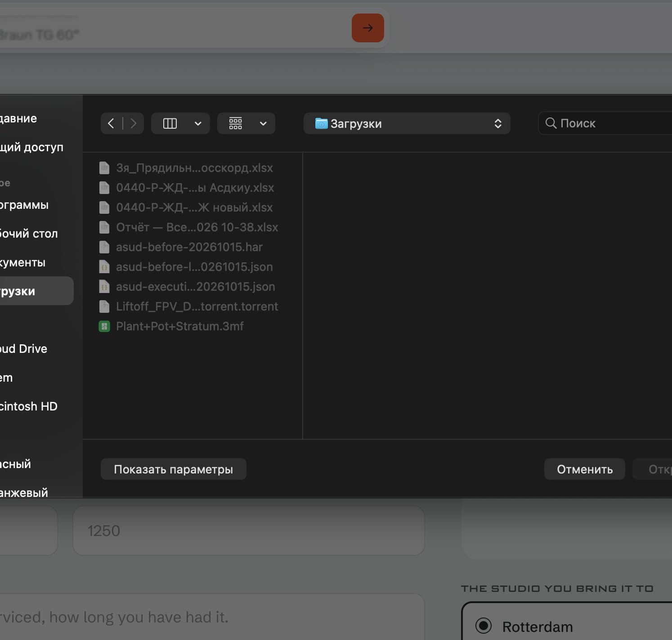Open iCloud Drive in the sidebar
The width and height of the screenshot is (672, 640).
[x=23, y=349]
